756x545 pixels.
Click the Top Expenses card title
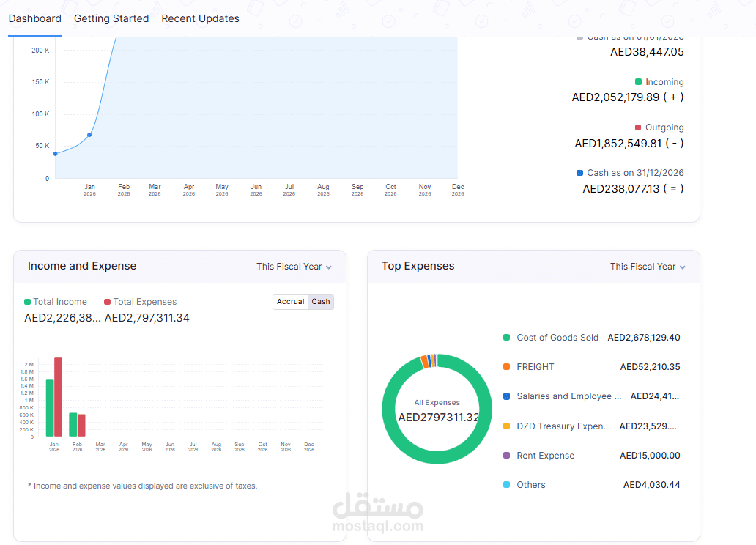[418, 266]
